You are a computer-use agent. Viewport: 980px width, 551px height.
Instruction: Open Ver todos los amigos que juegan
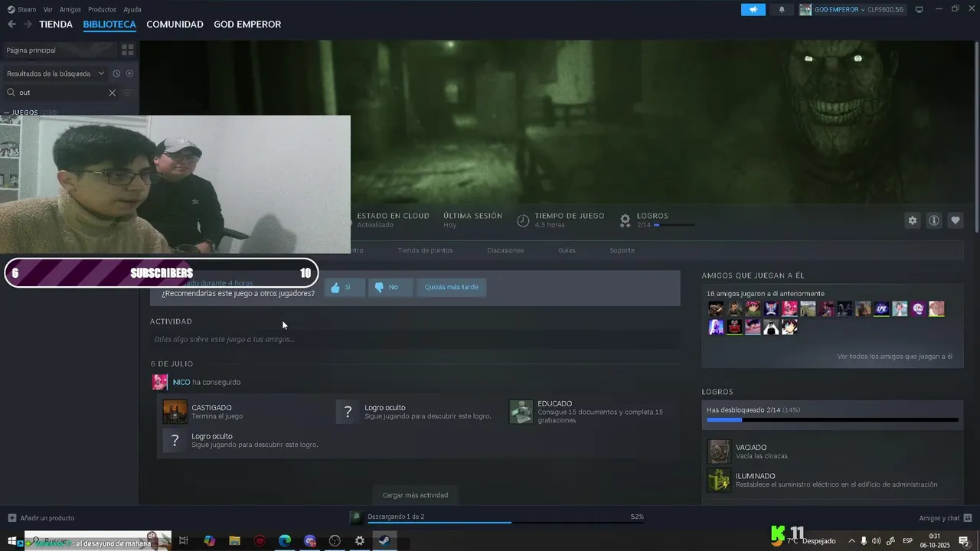(895, 357)
